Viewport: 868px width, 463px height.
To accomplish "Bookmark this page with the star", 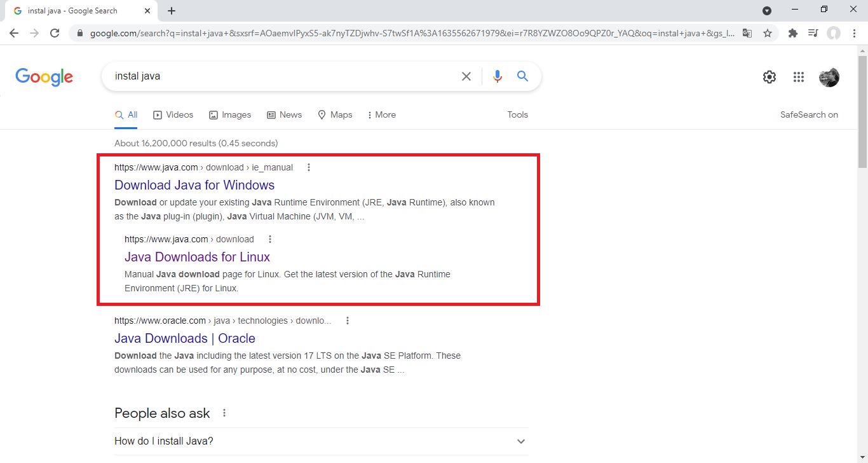I will 768,33.
